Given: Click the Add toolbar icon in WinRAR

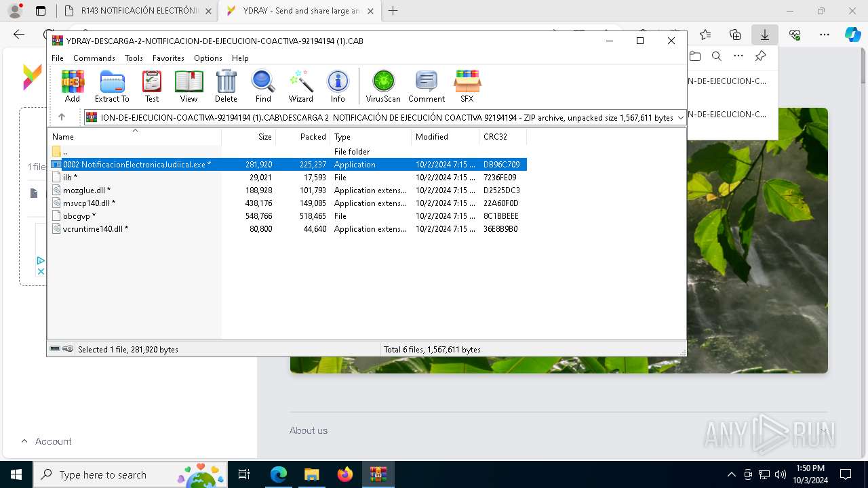Looking at the screenshot, I should pyautogui.click(x=73, y=86).
